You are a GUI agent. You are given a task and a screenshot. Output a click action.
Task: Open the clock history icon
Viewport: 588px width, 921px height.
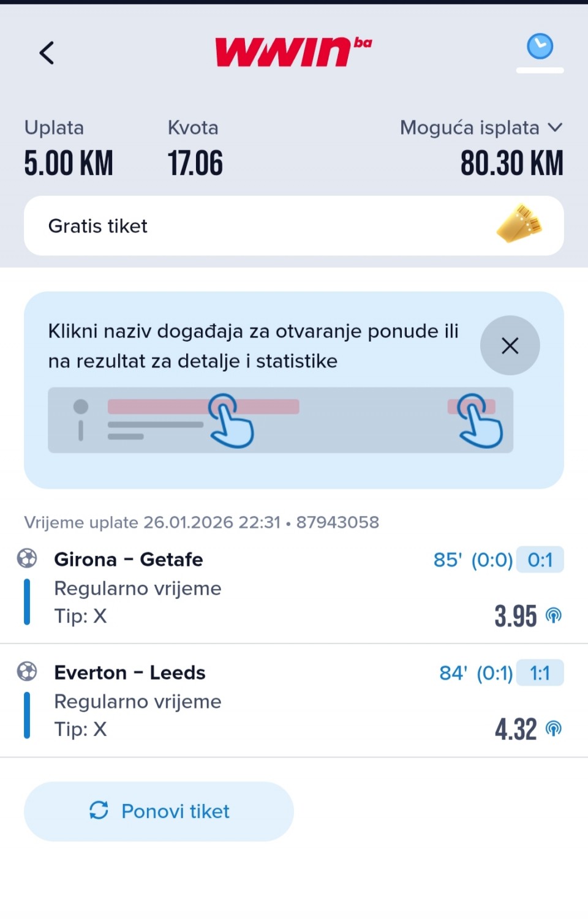click(x=540, y=47)
